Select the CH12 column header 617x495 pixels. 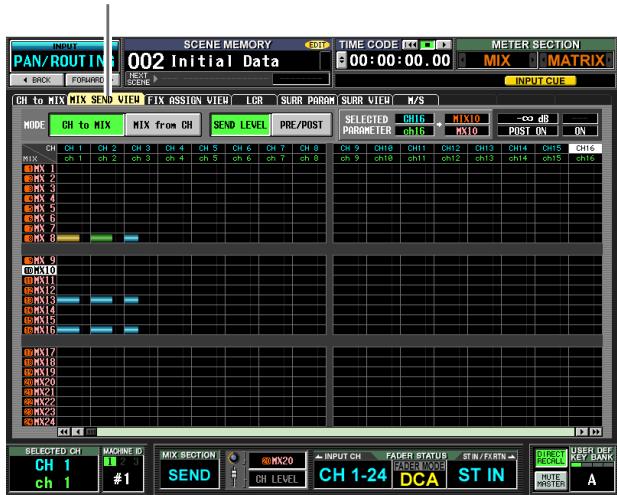pyautogui.click(x=451, y=148)
